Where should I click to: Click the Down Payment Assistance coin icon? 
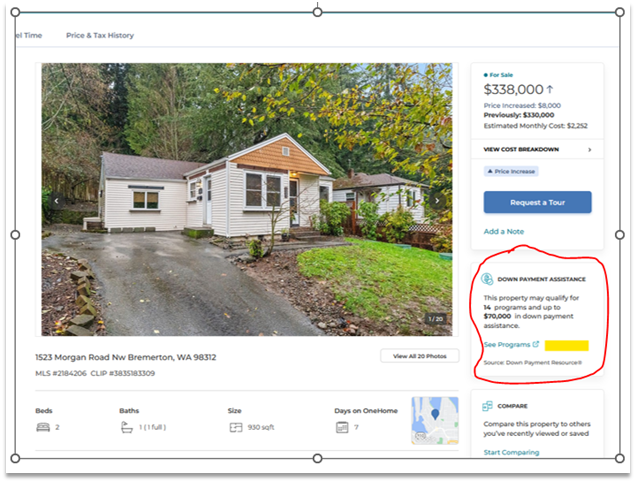click(487, 279)
